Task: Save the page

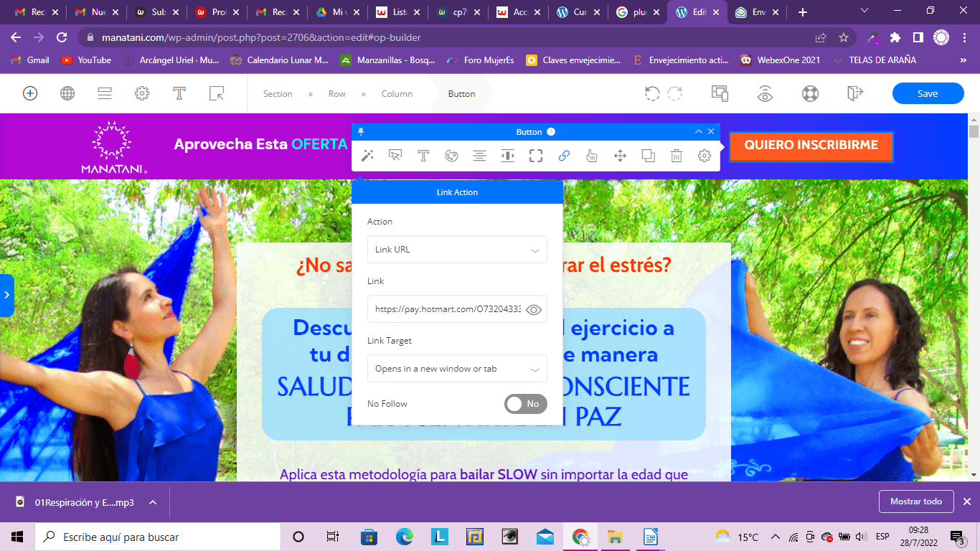Action: [928, 93]
